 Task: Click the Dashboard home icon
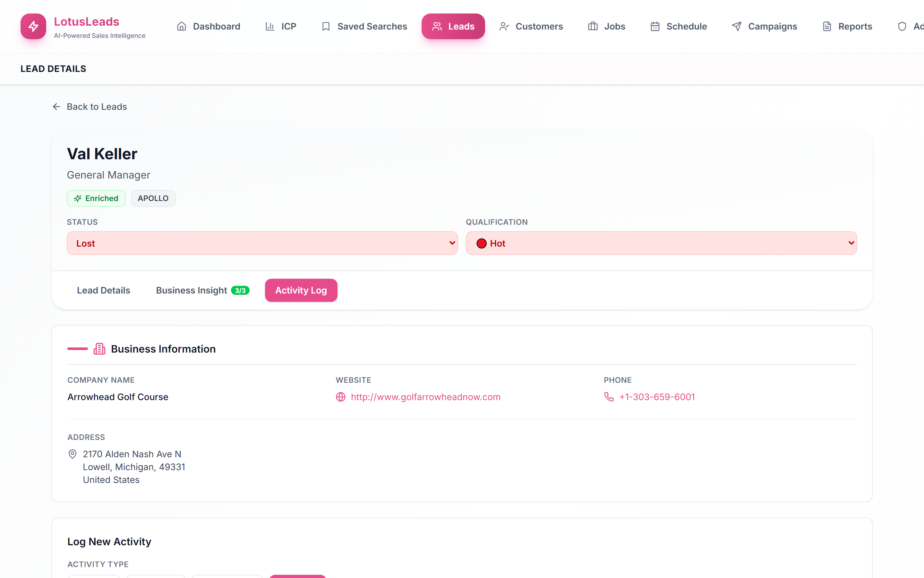181,26
